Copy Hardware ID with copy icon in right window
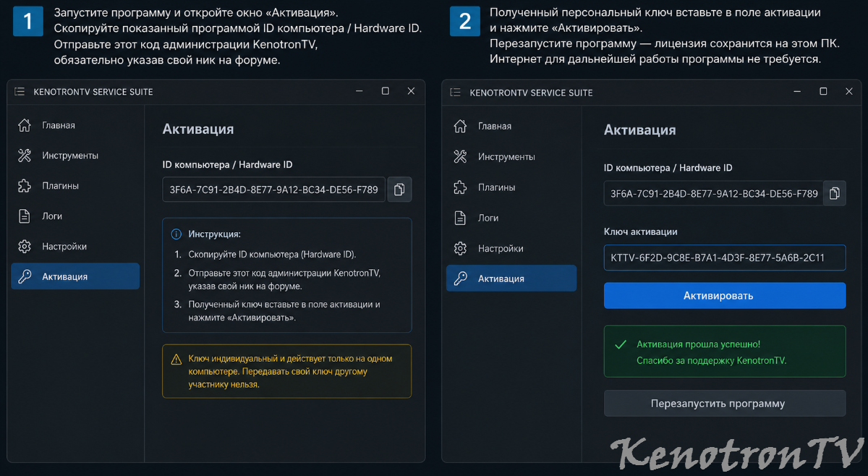Screen dimensions: 868x476 click(835, 193)
